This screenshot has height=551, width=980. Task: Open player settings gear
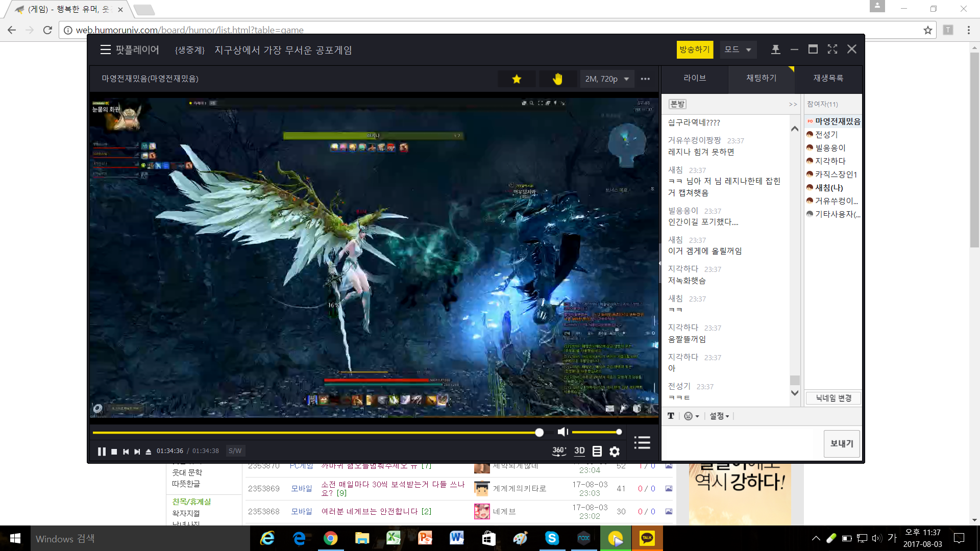[x=615, y=452]
